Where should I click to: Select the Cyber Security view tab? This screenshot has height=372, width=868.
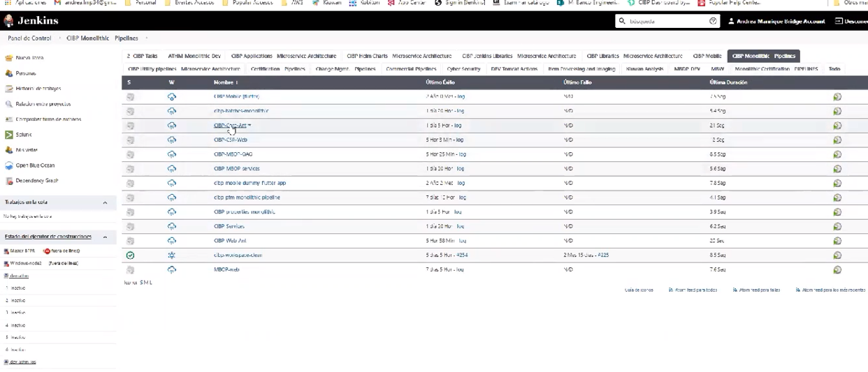(x=463, y=69)
